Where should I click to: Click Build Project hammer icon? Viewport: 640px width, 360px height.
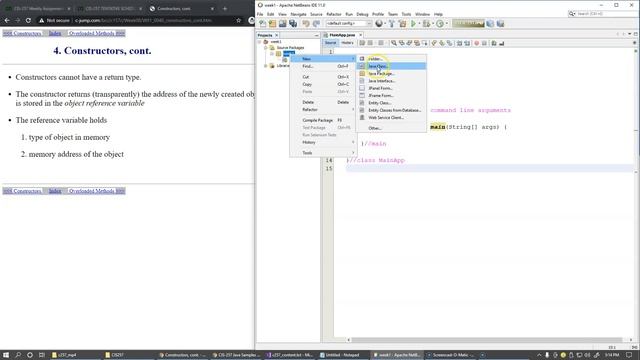tap(392, 24)
